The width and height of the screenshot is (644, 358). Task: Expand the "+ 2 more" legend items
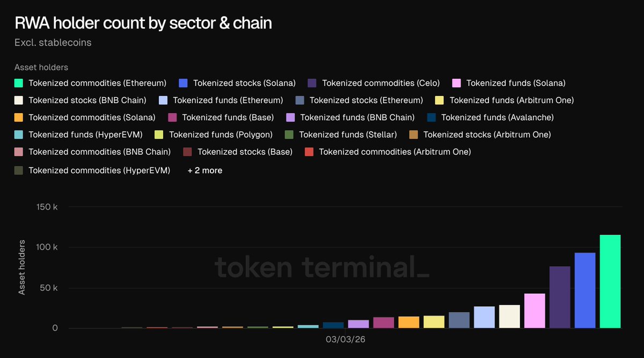point(204,171)
